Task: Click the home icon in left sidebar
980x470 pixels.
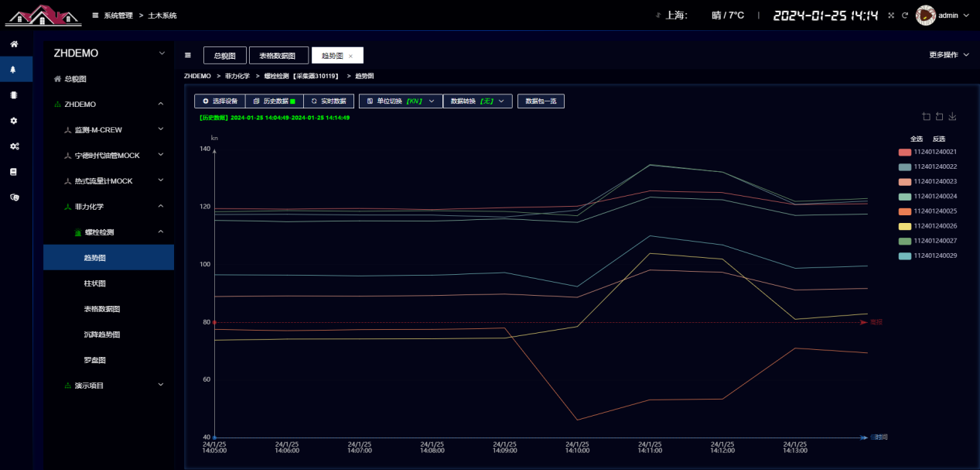Action: pos(14,44)
